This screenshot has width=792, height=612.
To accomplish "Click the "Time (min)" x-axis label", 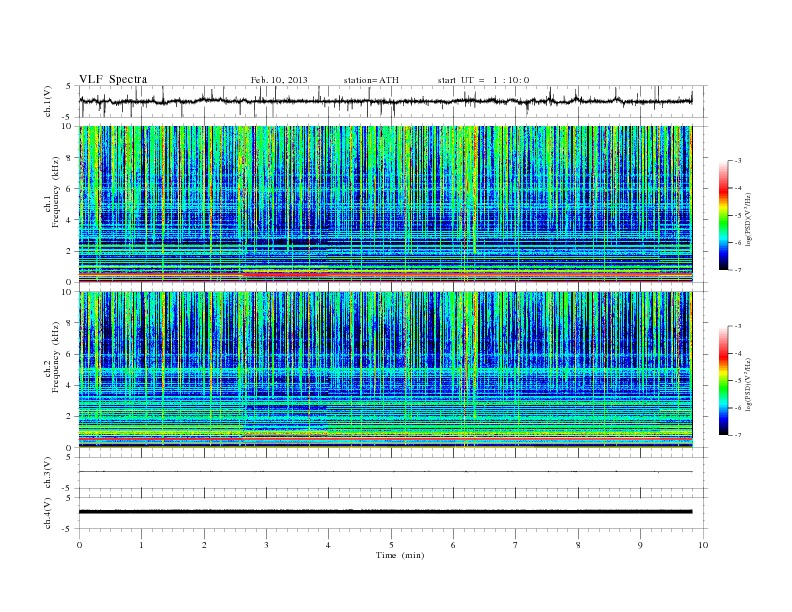I will coord(400,555).
